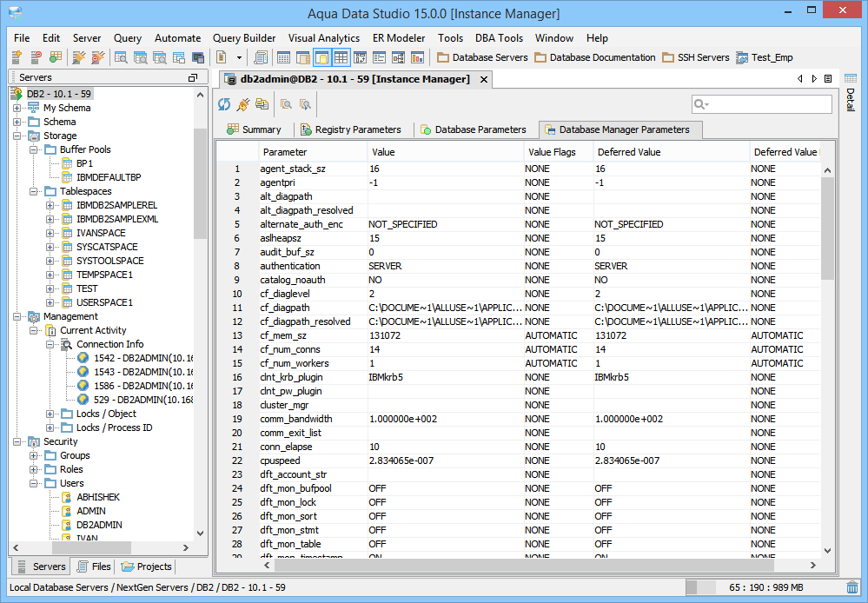Expand the Roles node under Security
Viewport: 868px width, 603px height.
pyautogui.click(x=34, y=469)
